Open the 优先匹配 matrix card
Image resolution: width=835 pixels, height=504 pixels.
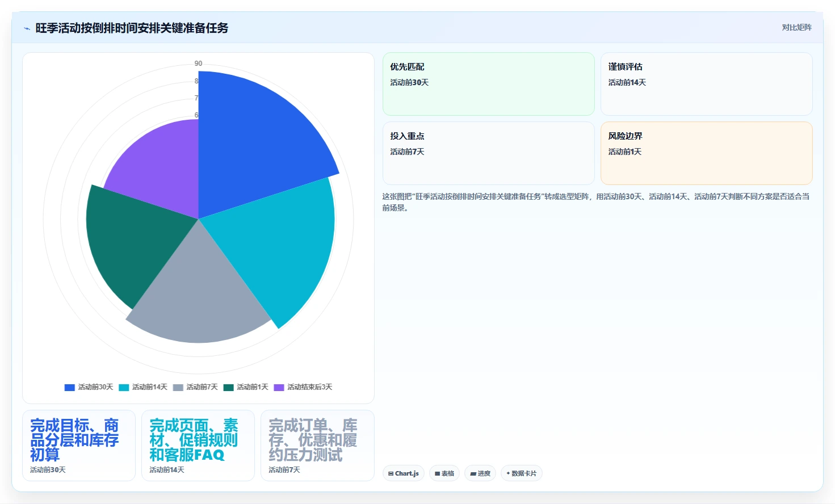488,84
